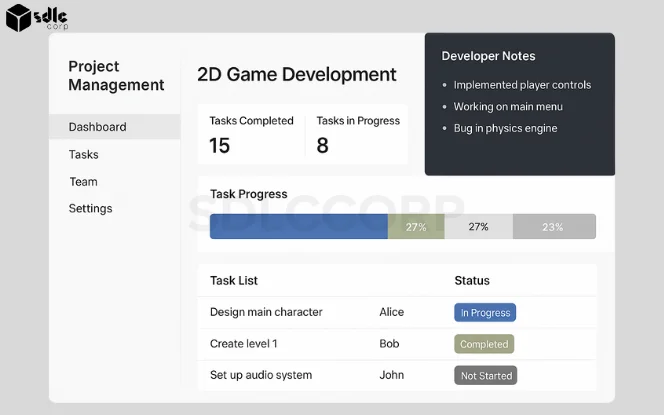The height and width of the screenshot is (415, 664).
Task: Click assignee John
Action: (x=391, y=375)
